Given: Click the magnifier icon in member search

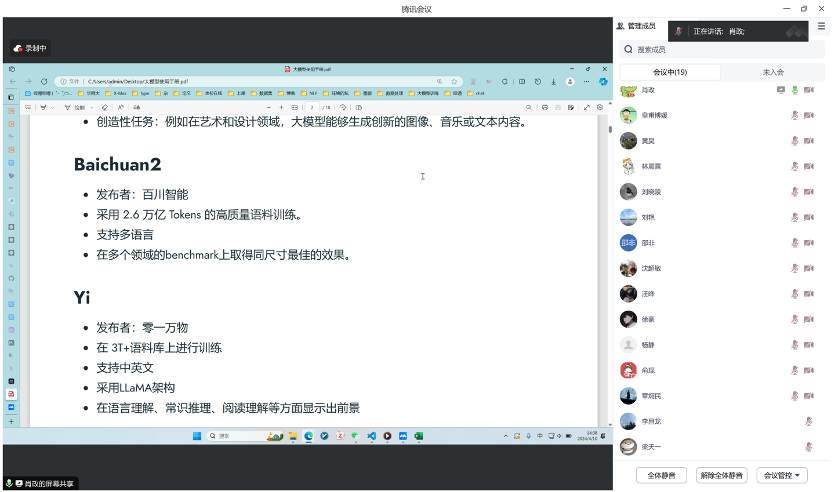Looking at the screenshot, I should 628,49.
